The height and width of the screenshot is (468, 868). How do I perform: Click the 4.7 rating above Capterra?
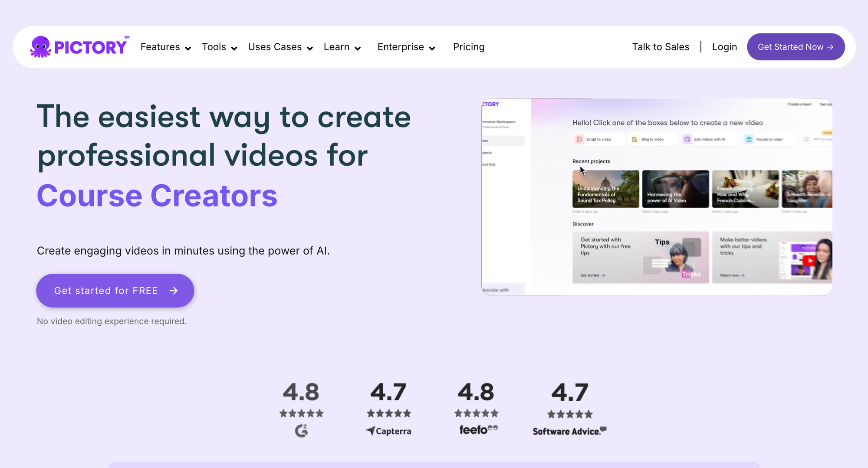(x=388, y=392)
